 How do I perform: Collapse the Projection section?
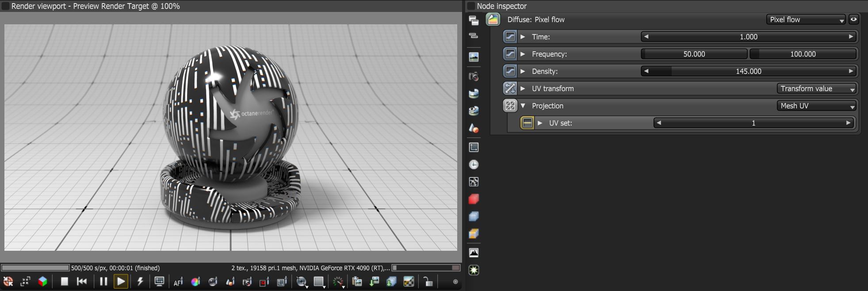pos(523,106)
